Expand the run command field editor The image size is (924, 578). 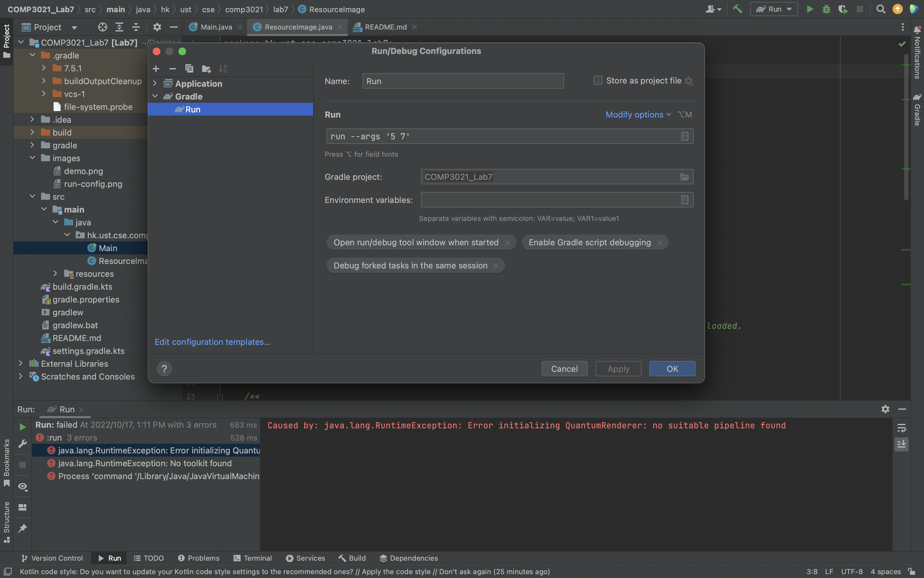pos(685,136)
